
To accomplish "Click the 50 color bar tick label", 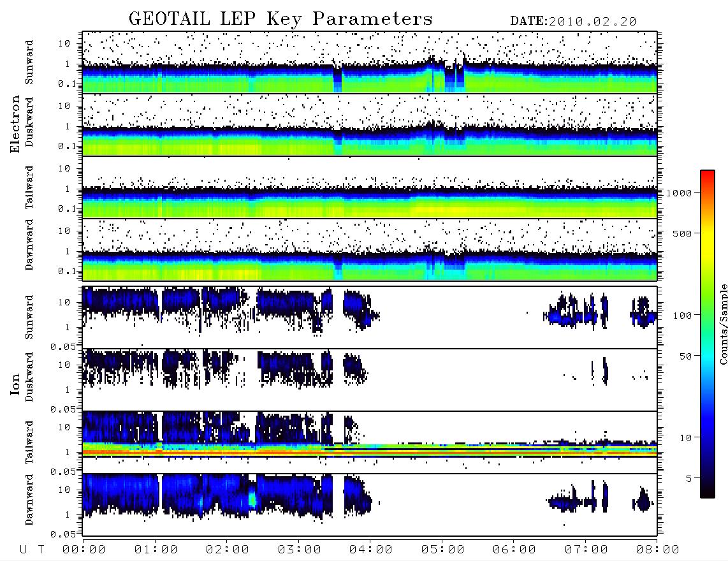I will click(685, 356).
